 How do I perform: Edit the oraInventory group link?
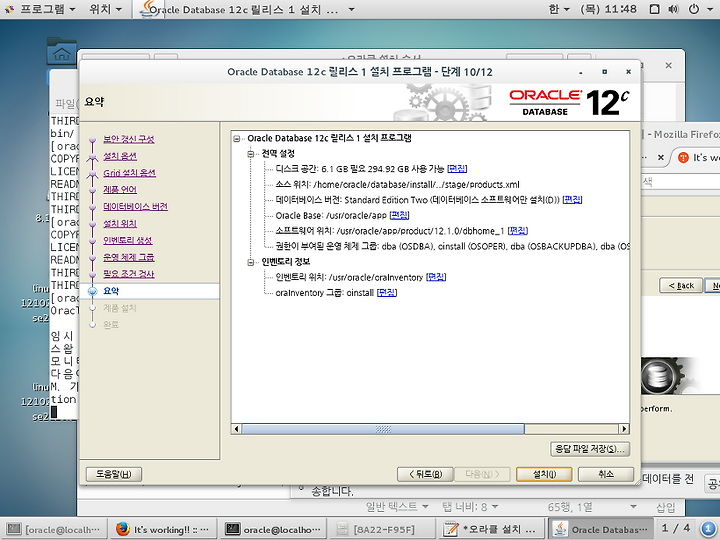coord(387,292)
